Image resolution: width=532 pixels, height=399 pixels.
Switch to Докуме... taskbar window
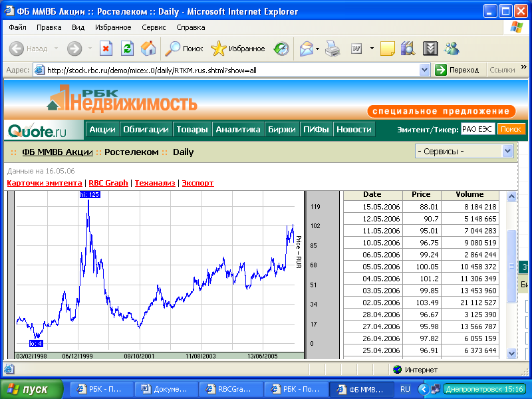click(166, 389)
